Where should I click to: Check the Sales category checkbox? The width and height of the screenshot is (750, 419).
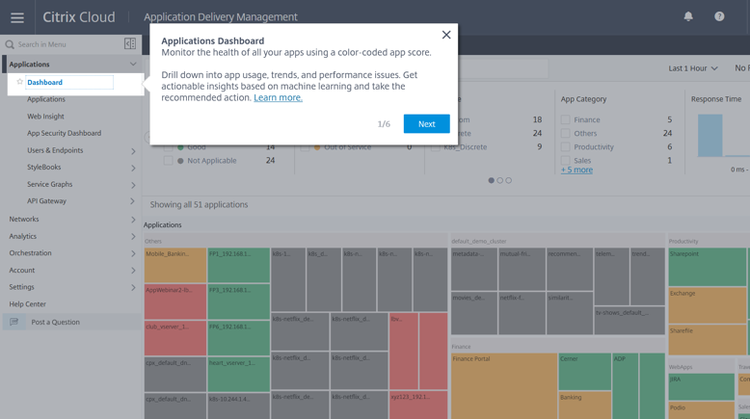point(565,160)
